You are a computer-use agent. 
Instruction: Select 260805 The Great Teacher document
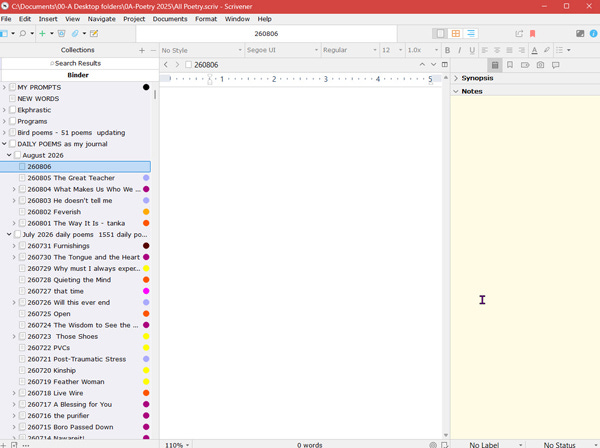pos(75,178)
